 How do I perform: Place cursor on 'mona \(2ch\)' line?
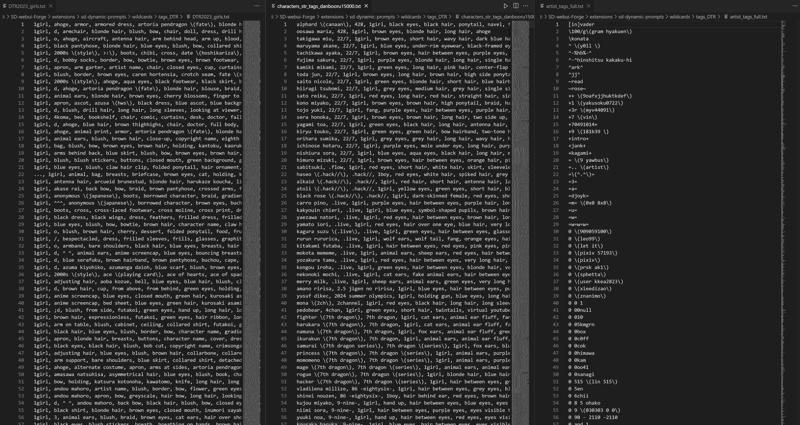click(x=404, y=303)
